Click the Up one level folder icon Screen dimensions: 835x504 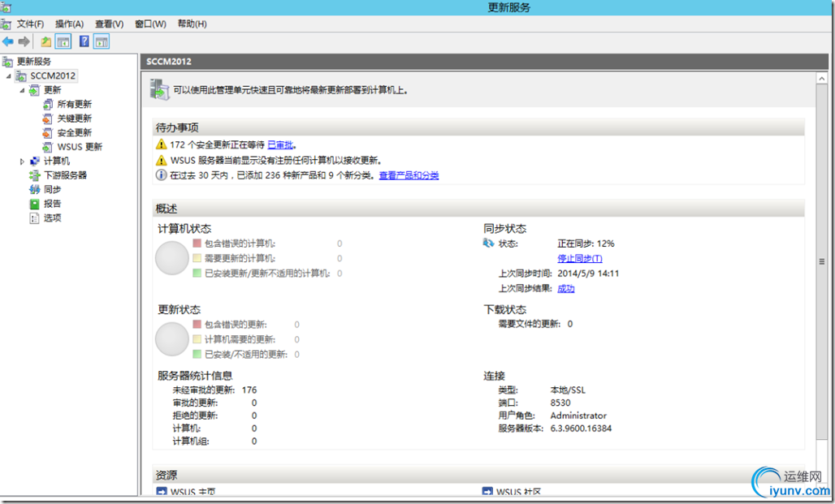click(x=46, y=41)
